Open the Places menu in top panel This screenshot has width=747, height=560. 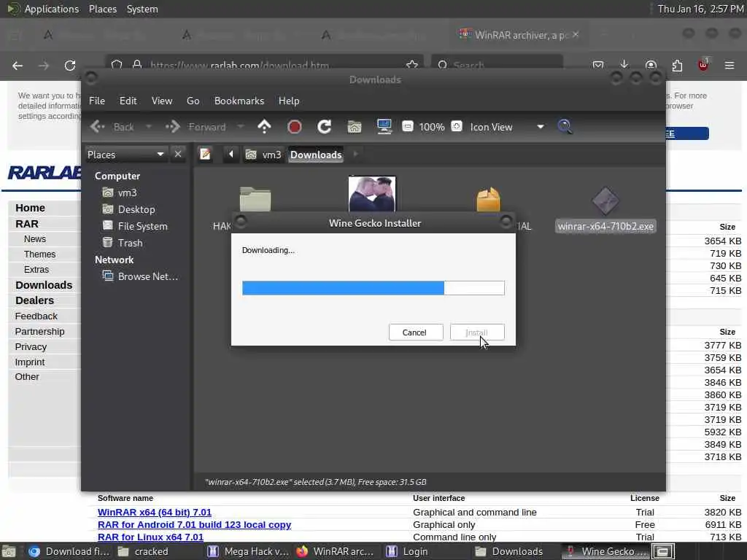(102, 9)
